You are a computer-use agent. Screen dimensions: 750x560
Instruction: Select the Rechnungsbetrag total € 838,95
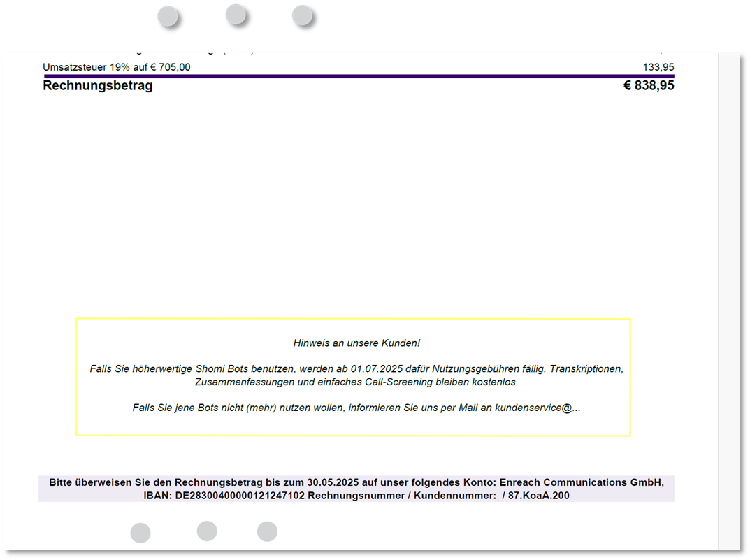pyautogui.click(x=649, y=85)
